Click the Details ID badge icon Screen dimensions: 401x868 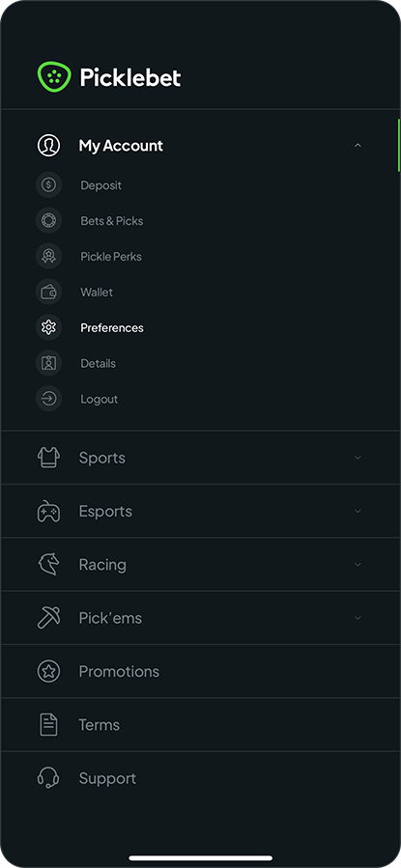[48, 363]
